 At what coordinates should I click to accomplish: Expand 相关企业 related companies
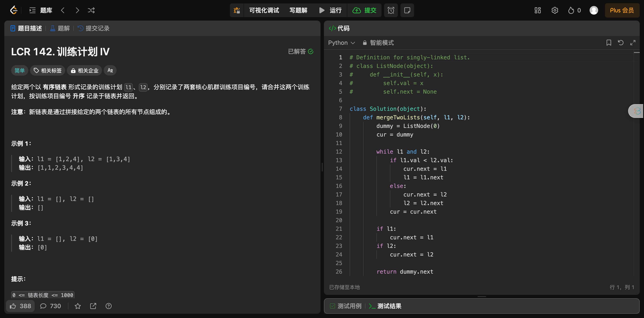point(84,70)
